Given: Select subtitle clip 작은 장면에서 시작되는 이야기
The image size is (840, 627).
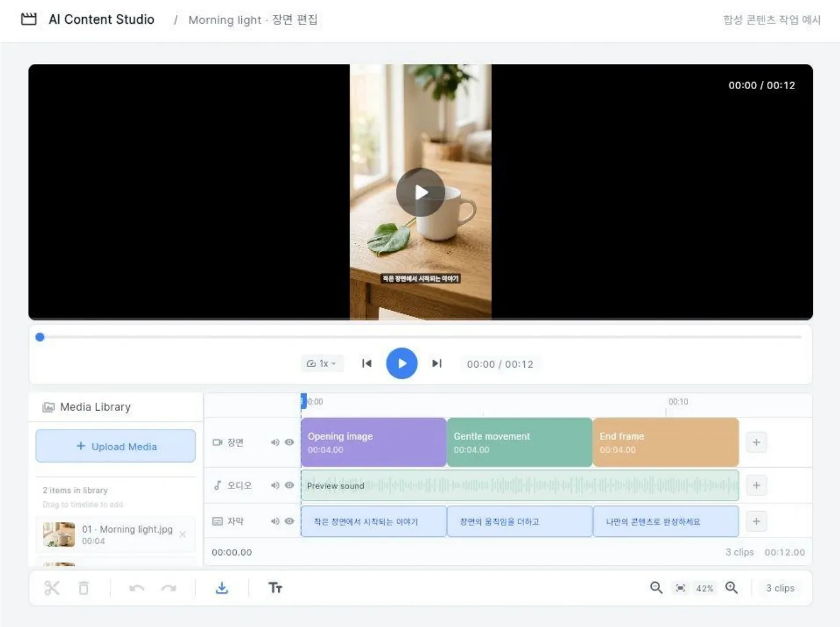Looking at the screenshot, I should tap(374, 521).
